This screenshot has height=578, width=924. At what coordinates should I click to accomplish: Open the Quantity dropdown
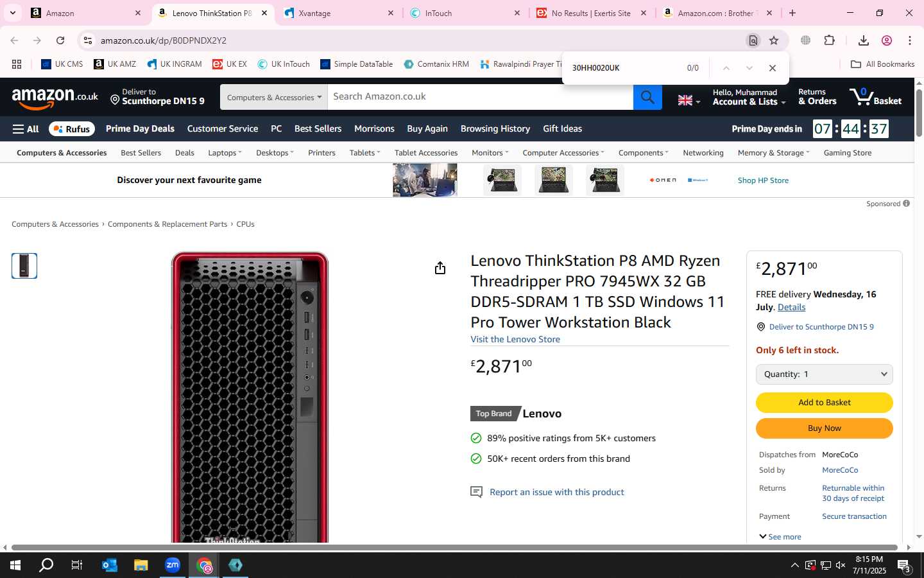point(824,374)
